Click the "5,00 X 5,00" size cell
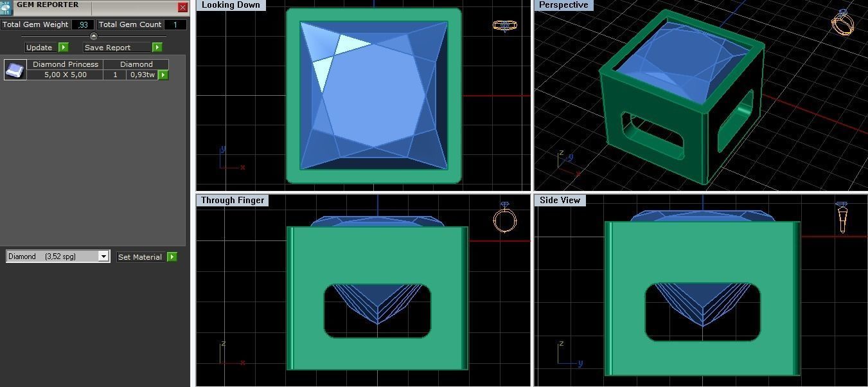Viewport: 868px width, 387px height. 66,75
